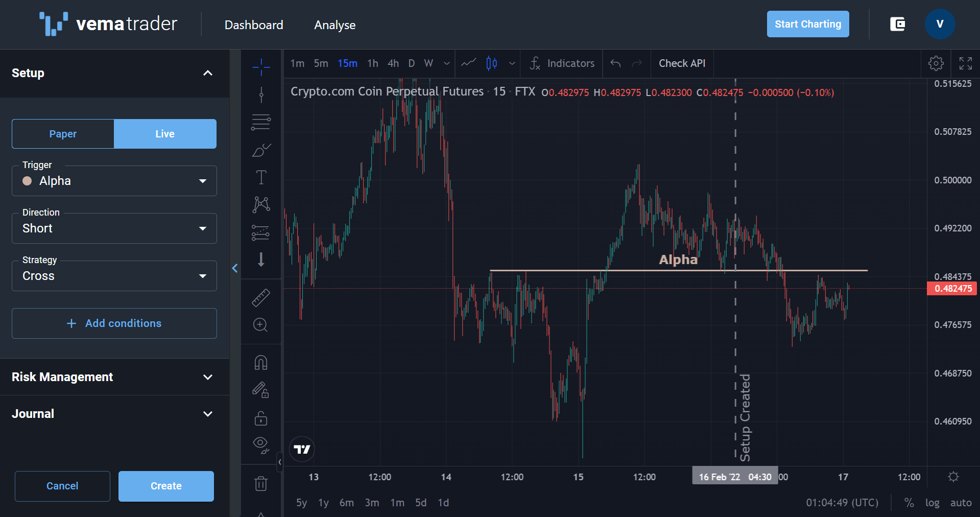980x517 pixels.
Task: Open the Direction Short dropdown
Action: coord(114,228)
